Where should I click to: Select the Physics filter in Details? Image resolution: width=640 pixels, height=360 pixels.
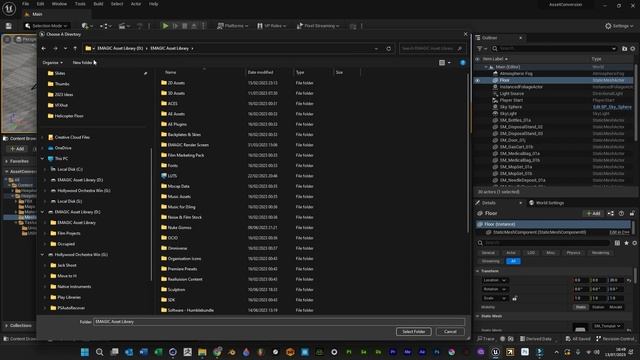(573, 253)
